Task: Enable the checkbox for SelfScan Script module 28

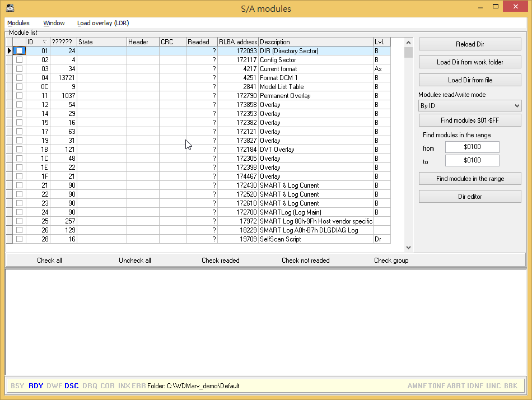Action: point(20,239)
